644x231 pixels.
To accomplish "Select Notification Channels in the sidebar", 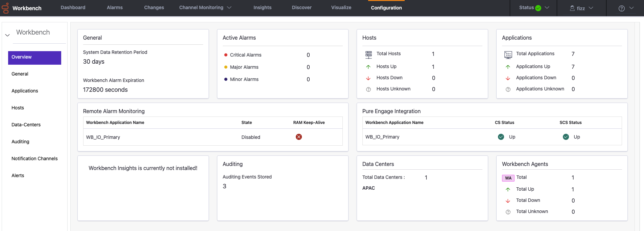I will [x=34, y=159].
